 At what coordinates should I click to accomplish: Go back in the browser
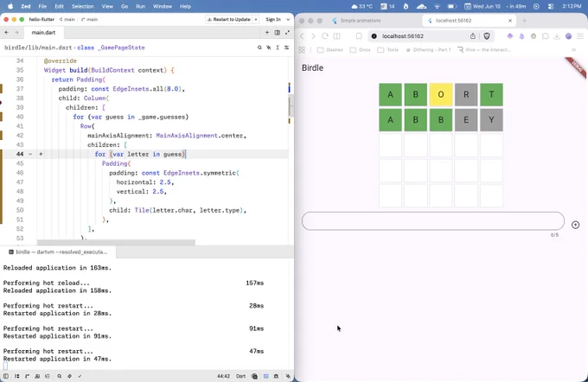pyautogui.click(x=303, y=36)
